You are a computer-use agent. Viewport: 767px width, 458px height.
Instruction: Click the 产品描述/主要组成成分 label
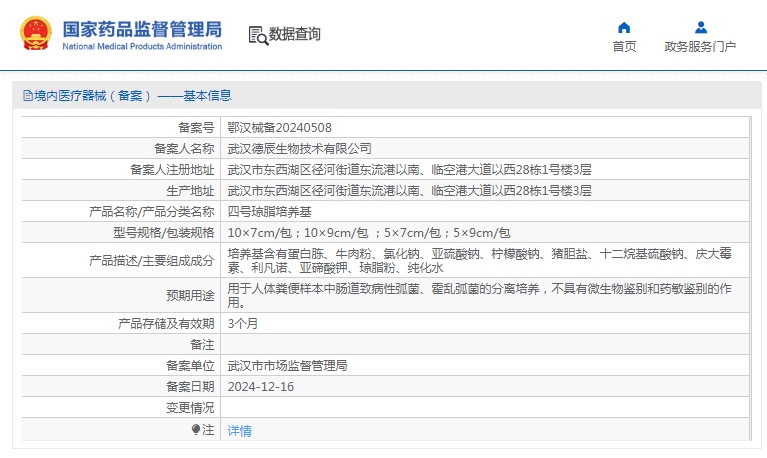click(152, 260)
